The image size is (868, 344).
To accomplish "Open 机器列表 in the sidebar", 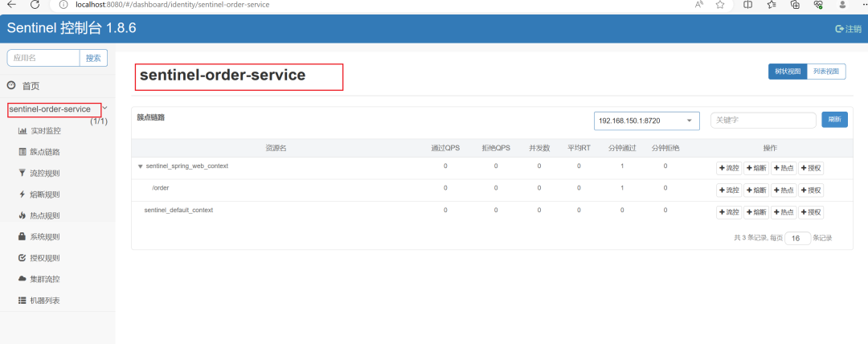I will coord(40,301).
